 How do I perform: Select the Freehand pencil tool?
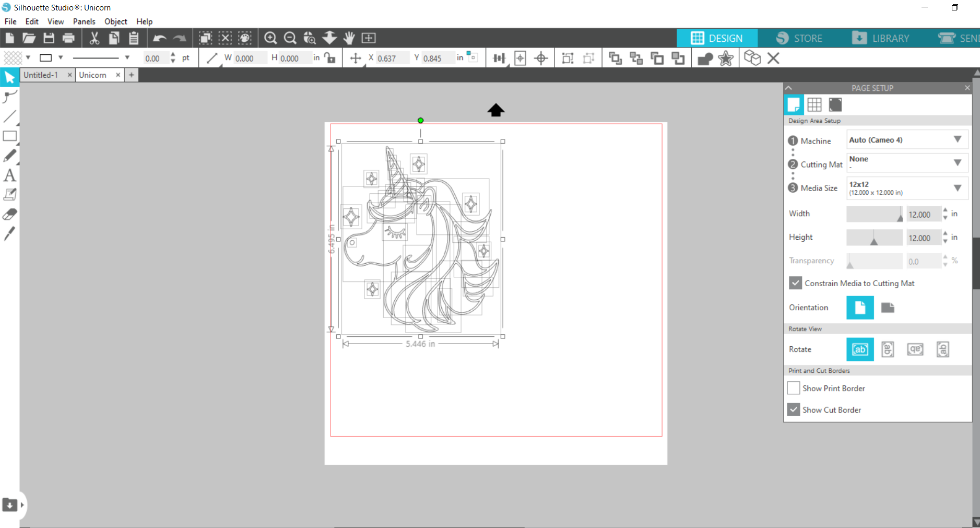point(9,156)
